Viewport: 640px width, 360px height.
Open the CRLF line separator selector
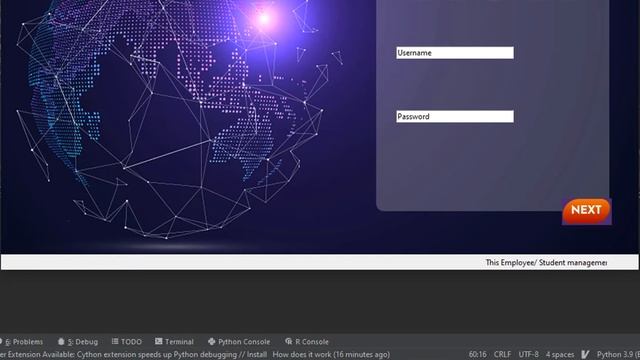click(x=502, y=354)
